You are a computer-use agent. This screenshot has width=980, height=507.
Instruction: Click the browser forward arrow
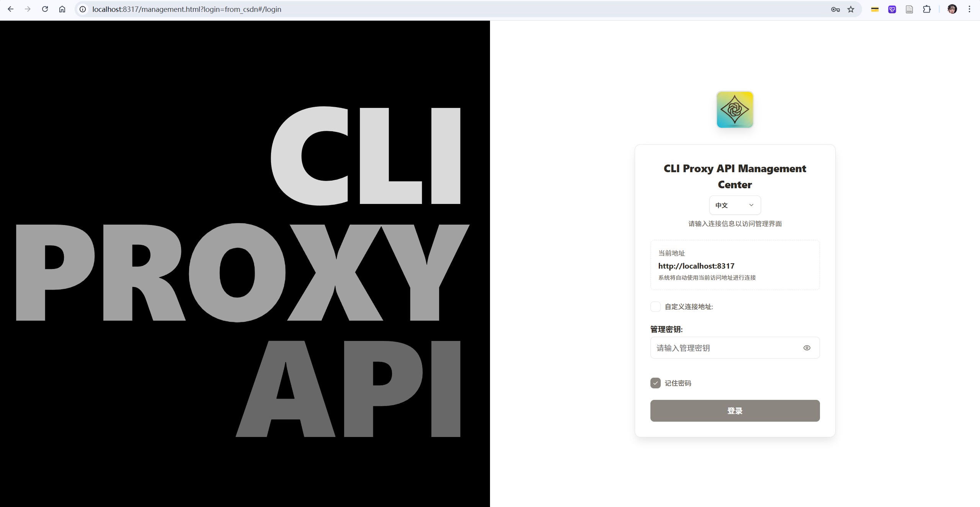click(28, 9)
